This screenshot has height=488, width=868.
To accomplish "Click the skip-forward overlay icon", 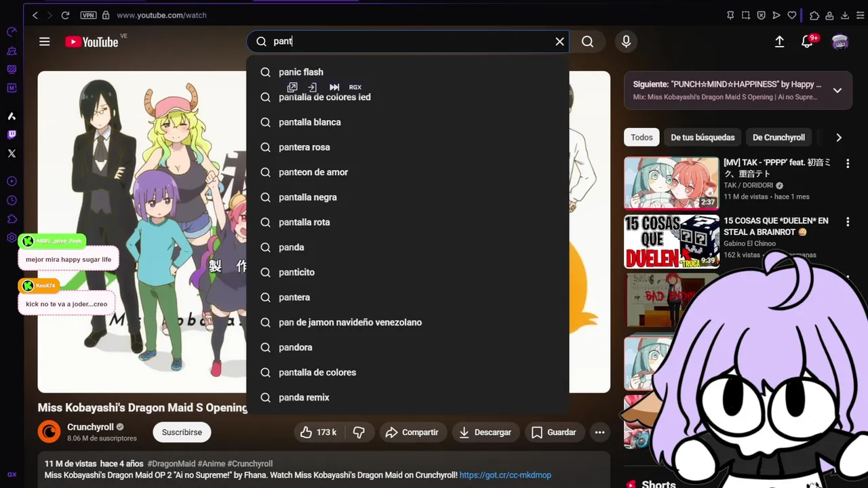I will coord(334,87).
